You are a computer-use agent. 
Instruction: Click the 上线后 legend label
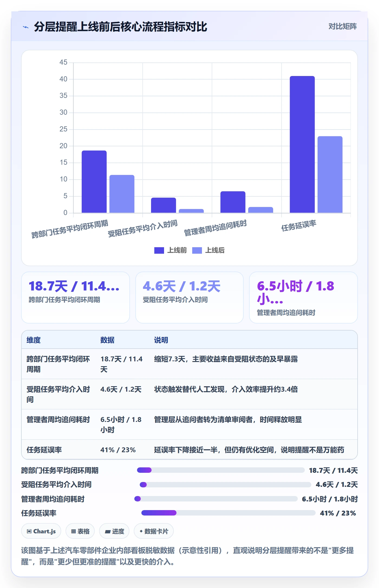[x=215, y=250]
